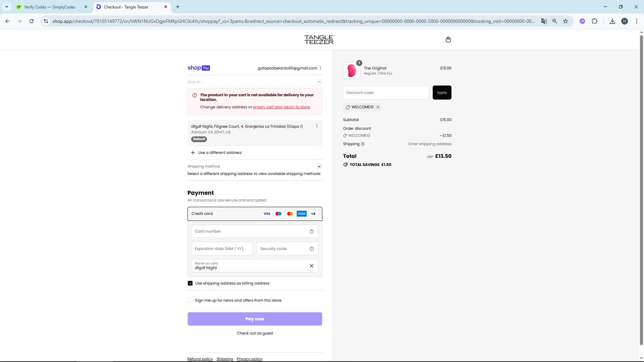Open the Privacy policy link
This screenshot has width=644, height=362.
249,359
